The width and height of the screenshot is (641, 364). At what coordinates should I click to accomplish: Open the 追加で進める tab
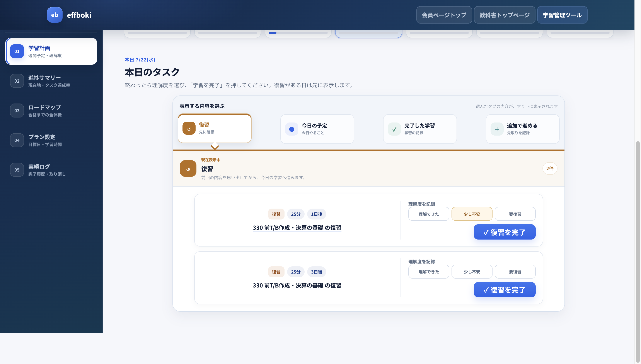(x=522, y=129)
